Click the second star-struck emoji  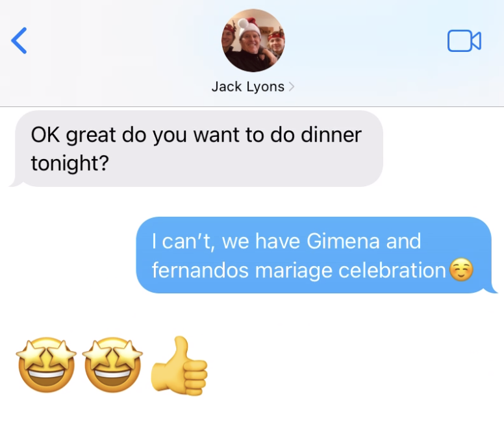pyautogui.click(x=112, y=365)
